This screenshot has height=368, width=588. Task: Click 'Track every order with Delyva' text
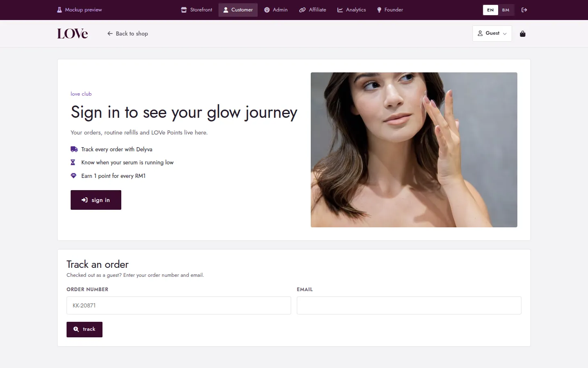(x=117, y=149)
